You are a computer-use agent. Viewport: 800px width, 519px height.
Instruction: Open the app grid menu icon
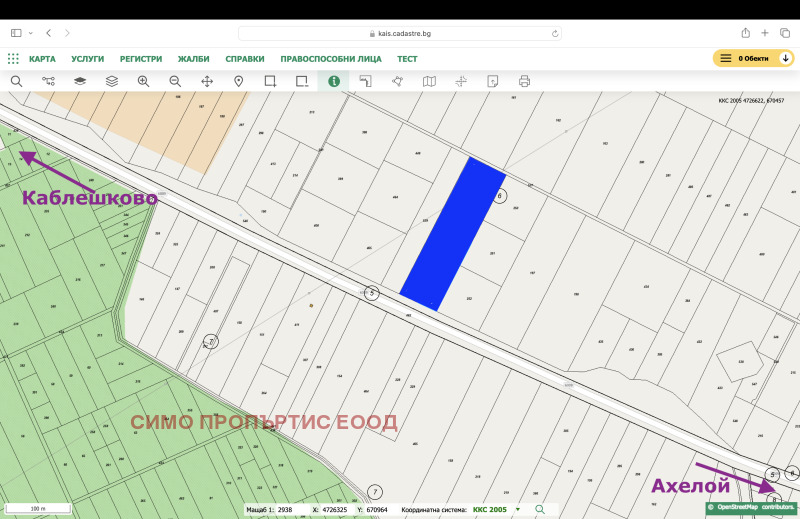coord(13,59)
